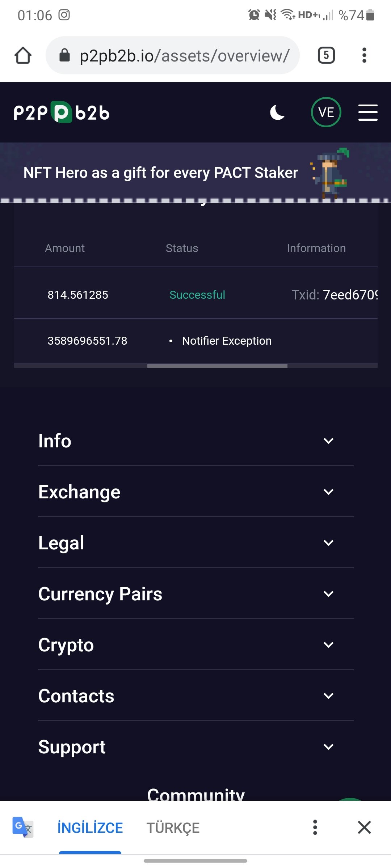Switch to the TÜRKÇE language tab
The image size is (391, 868).
click(173, 827)
